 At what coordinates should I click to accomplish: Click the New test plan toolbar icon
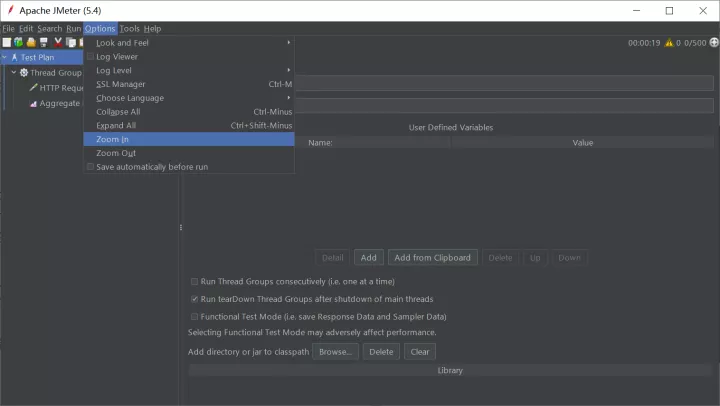pos(6,43)
